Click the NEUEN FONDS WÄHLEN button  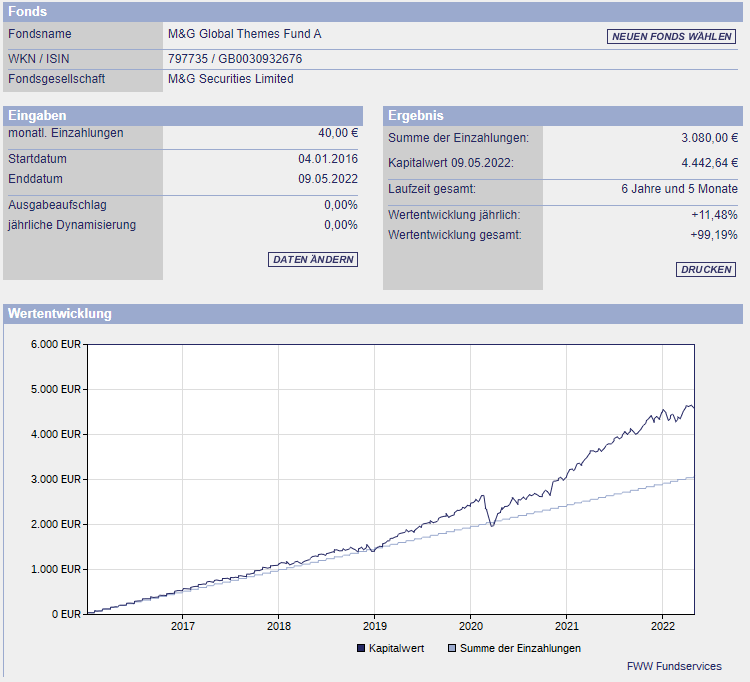point(671,37)
